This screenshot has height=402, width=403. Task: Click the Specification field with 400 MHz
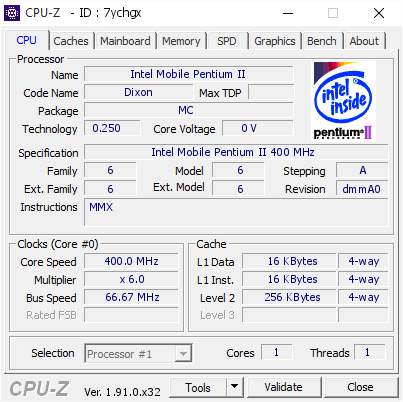coord(236,152)
